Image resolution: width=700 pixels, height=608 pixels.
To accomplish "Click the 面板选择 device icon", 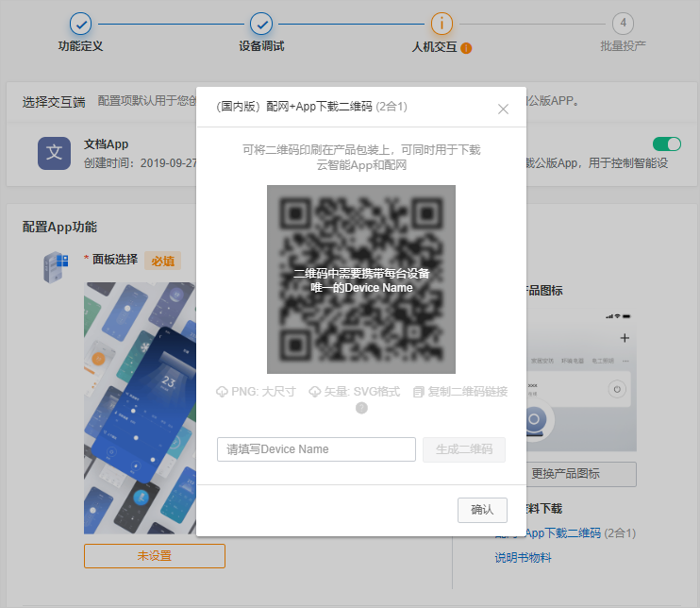I will (56, 266).
